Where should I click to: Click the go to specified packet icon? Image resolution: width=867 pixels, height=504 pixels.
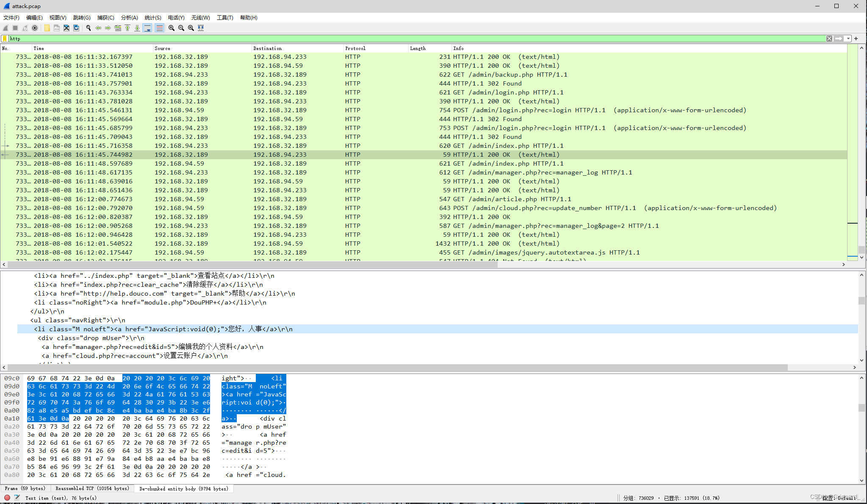click(118, 28)
